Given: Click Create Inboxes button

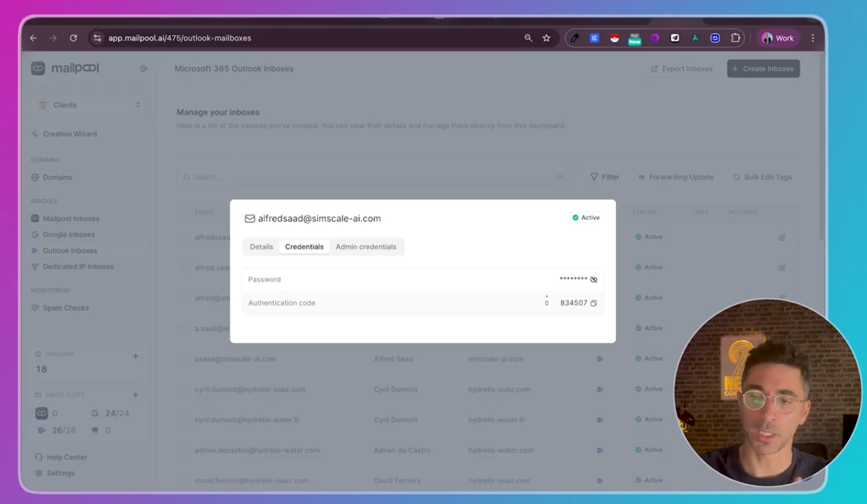Looking at the screenshot, I should point(763,69).
